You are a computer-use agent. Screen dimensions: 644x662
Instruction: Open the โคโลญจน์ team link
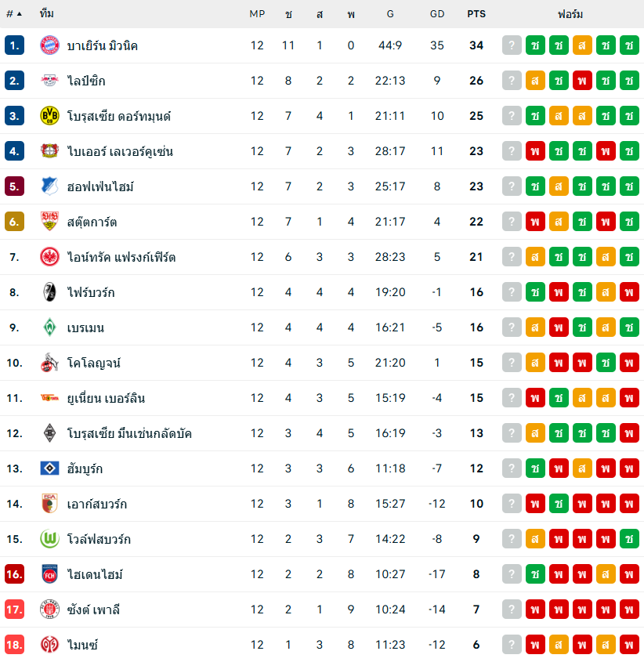pyautogui.click(x=94, y=363)
